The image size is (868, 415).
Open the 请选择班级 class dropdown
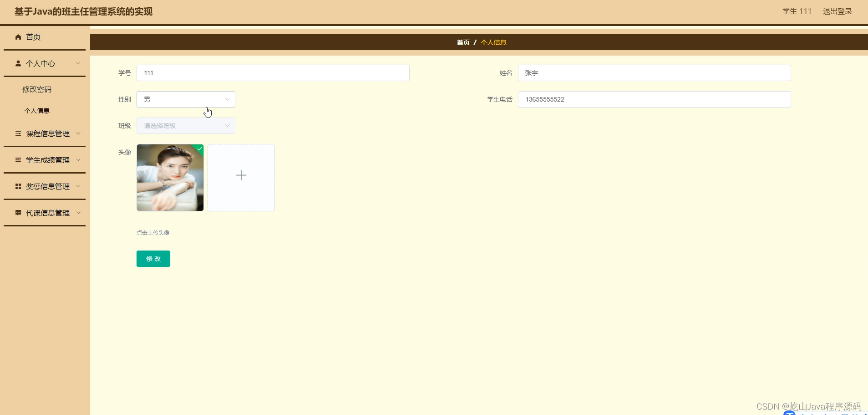click(x=185, y=125)
